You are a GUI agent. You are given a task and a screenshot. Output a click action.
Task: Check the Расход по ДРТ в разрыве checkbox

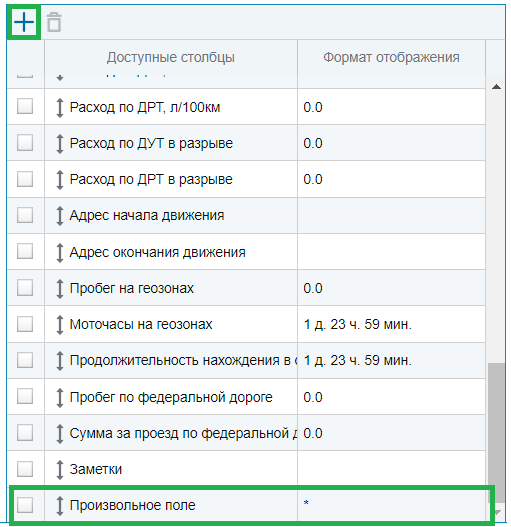tap(25, 179)
